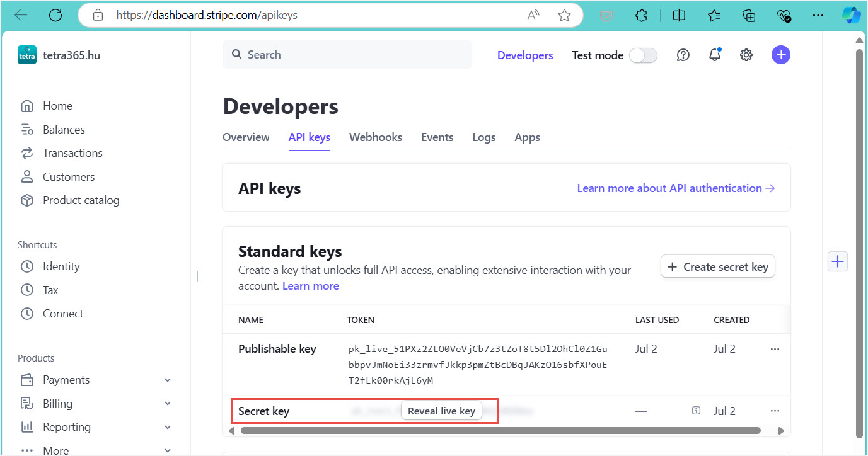Image resolution: width=868 pixels, height=456 pixels.
Task: Open the notifications bell icon
Action: pos(715,55)
